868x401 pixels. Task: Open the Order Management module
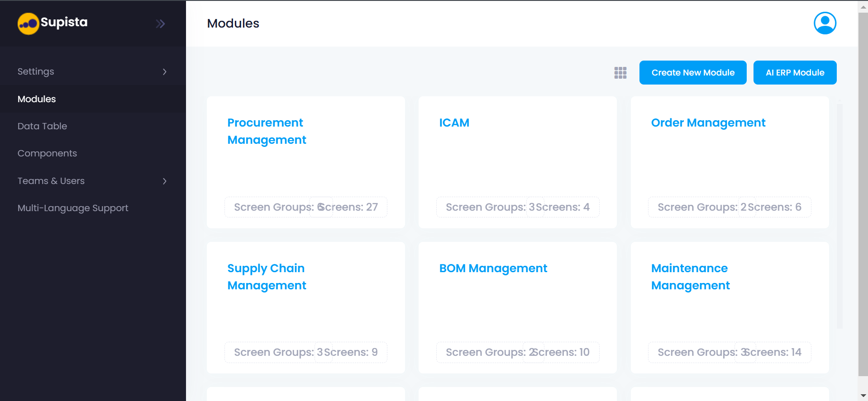708,123
